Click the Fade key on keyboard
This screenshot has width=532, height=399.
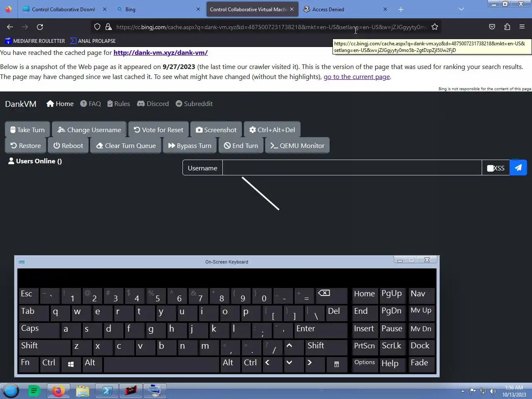point(421,364)
